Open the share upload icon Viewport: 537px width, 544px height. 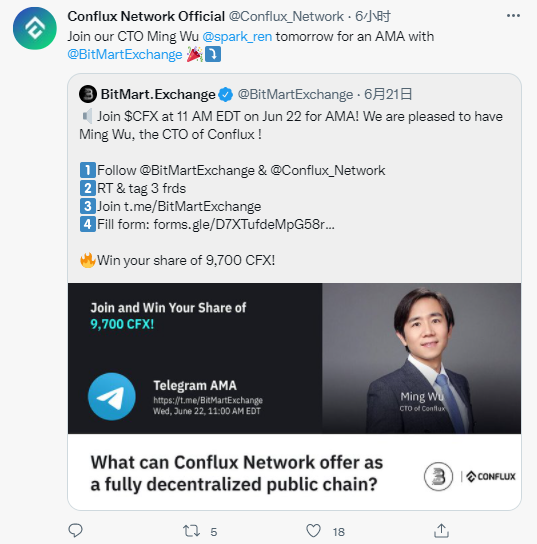(x=441, y=530)
